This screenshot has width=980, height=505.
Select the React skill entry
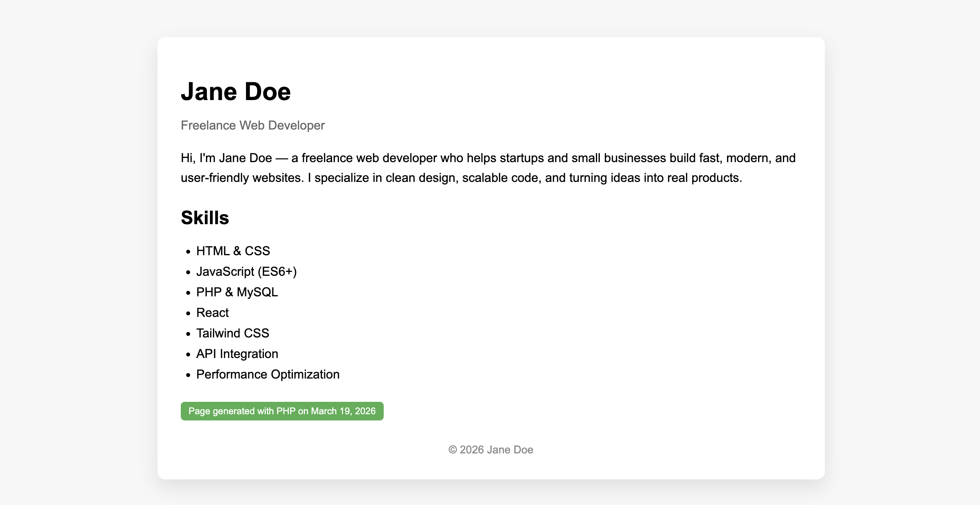pyautogui.click(x=213, y=313)
